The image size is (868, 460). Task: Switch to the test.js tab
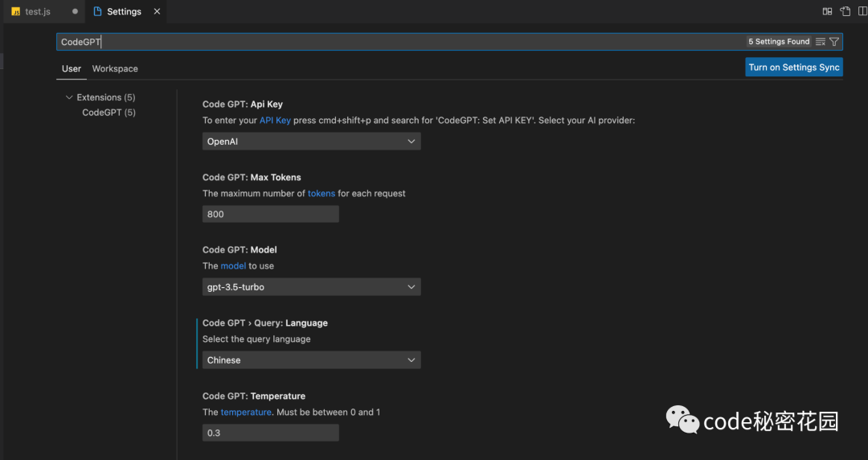[44, 11]
